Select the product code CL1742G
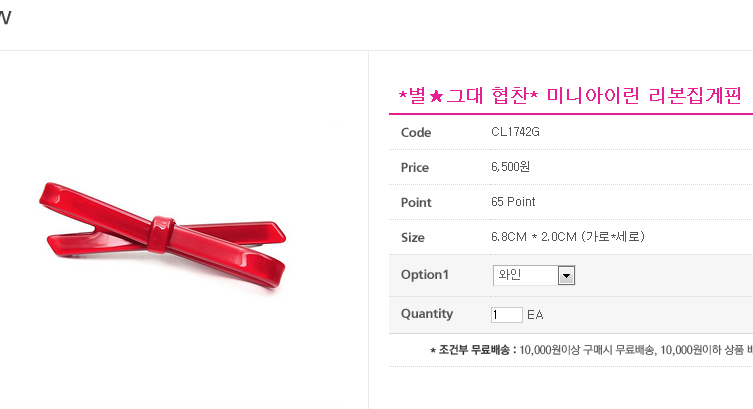The image size is (753, 409). coord(515,132)
